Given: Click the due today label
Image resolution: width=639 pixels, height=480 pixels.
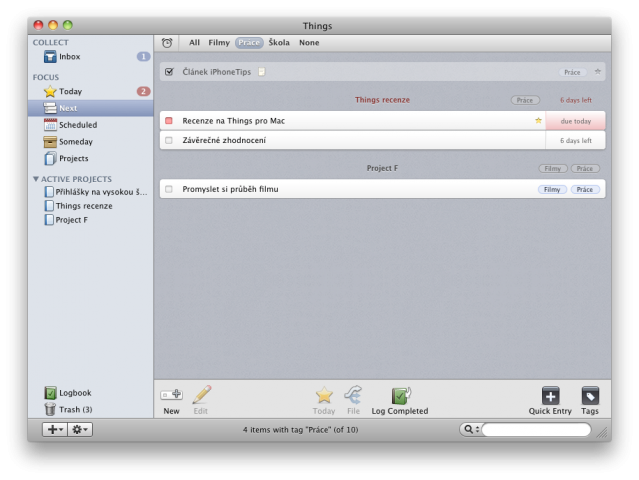Looking at the screenshot, I should pos(575,121).
